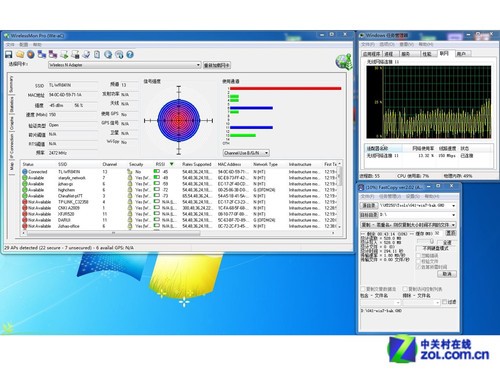The image size is (500, 375).
Task: Click the blue Connected status icon for TL-WR841N
Action: pos(25,172)
